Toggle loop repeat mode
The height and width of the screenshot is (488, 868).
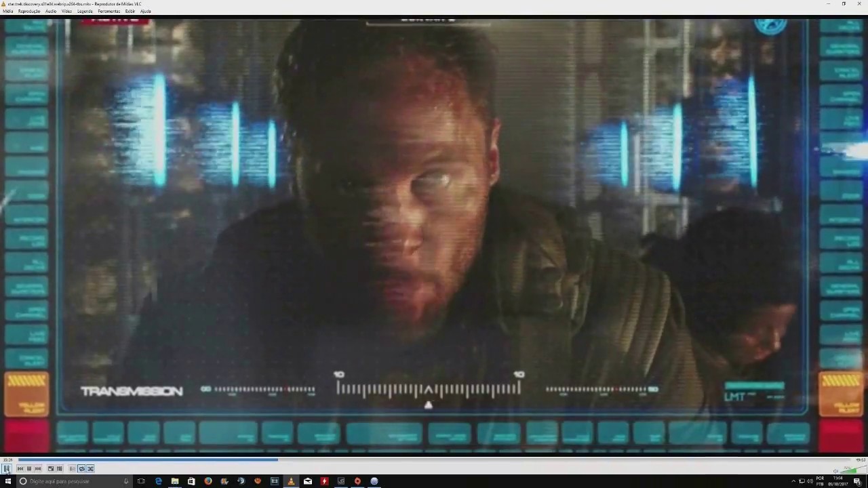tap(81, 468)
